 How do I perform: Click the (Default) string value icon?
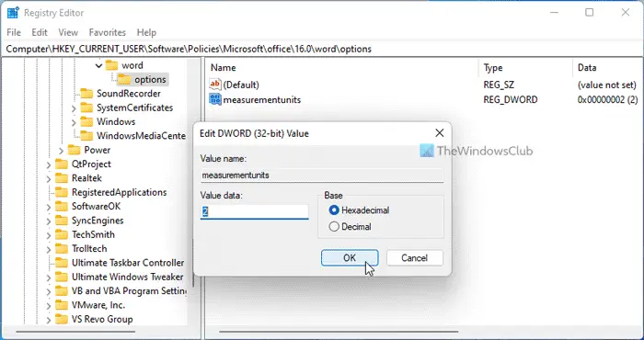(x=215, y=85)
